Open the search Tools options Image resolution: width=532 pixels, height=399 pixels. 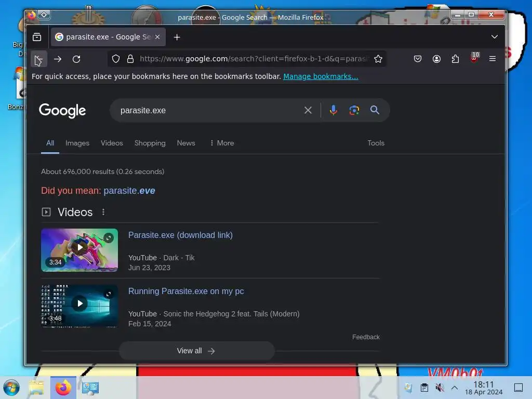[x=376, y=143]
